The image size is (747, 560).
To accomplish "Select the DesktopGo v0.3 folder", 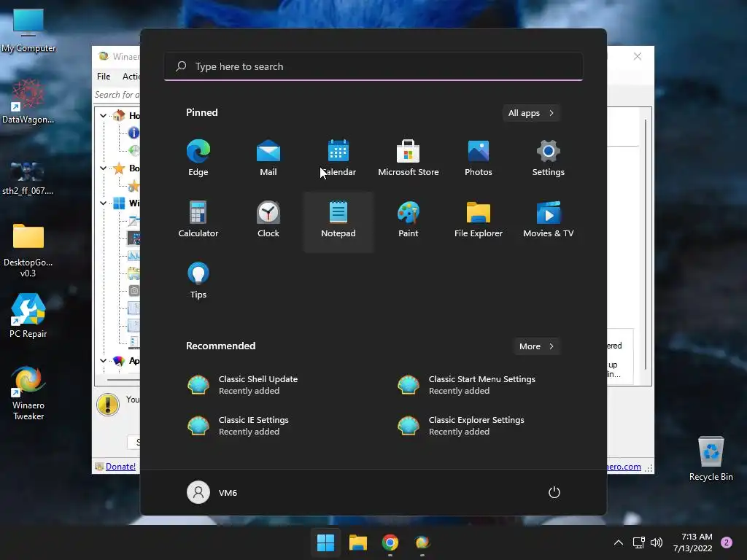I will [x=28, y=250].
